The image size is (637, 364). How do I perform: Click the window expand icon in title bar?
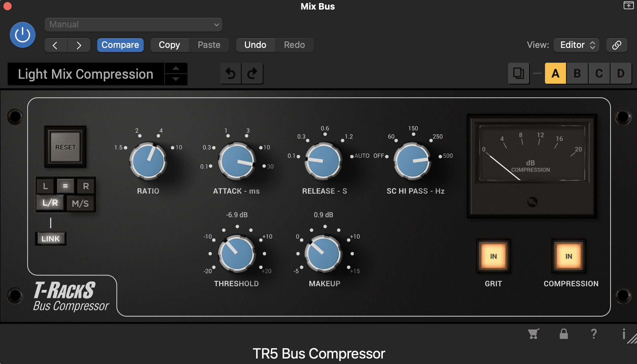[628, 5]
